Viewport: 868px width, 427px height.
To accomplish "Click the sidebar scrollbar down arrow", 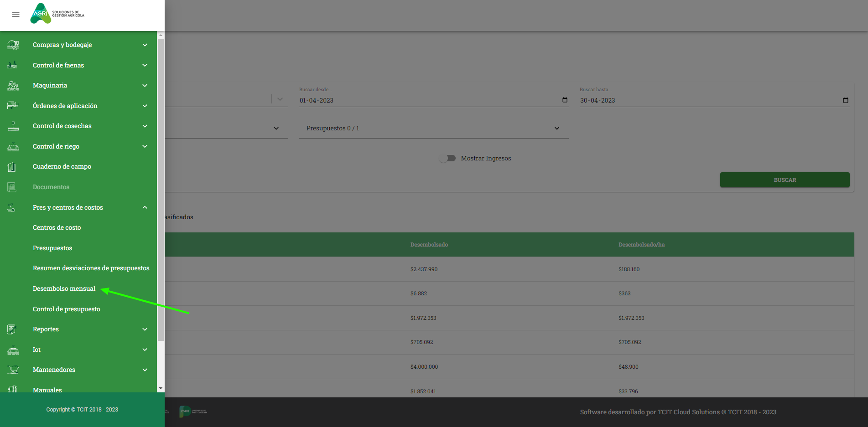I will (x=161, y=389).
